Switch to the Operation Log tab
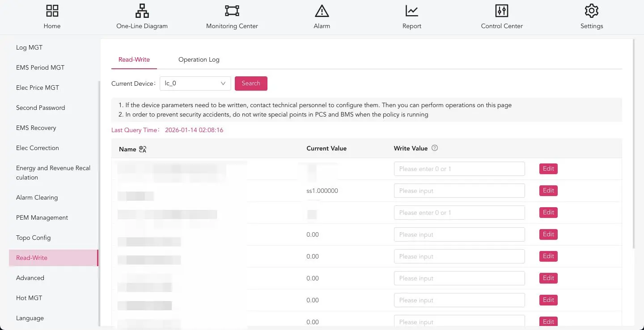Image resolution: width=644 pixels, height=330 pixels. (199, 59)
